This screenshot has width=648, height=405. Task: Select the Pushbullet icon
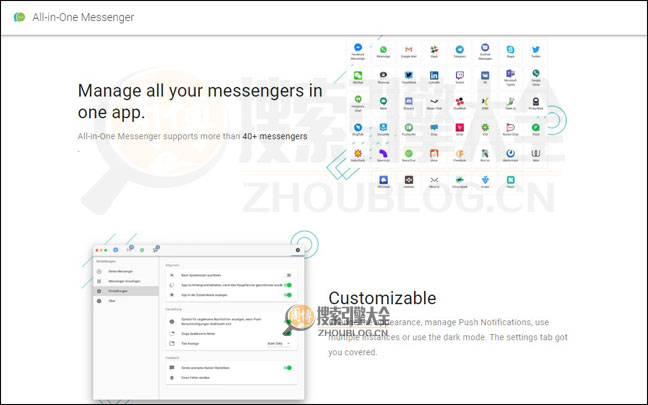tap(409, 127)
